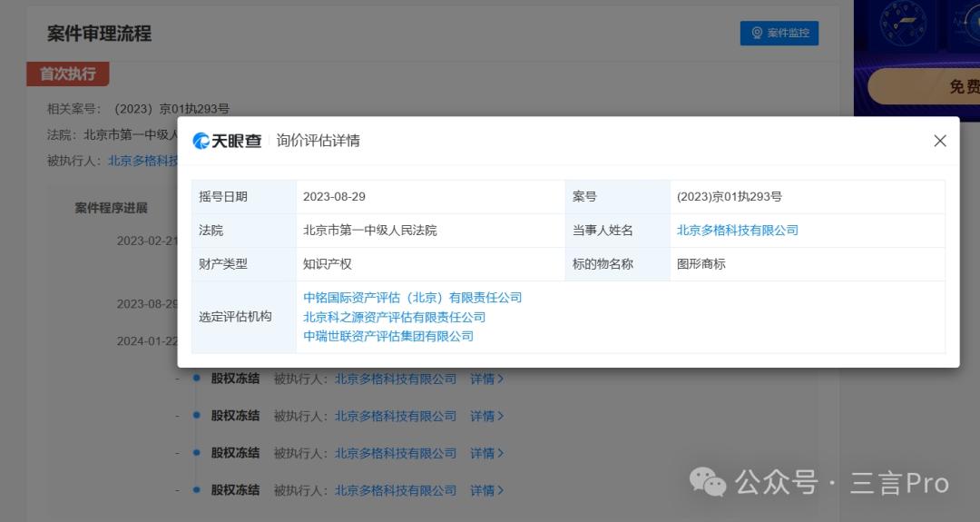Screen dimensions: 980x522
Task: Click timeline dot beside first 股权冻结
Action: click(196, 379)
